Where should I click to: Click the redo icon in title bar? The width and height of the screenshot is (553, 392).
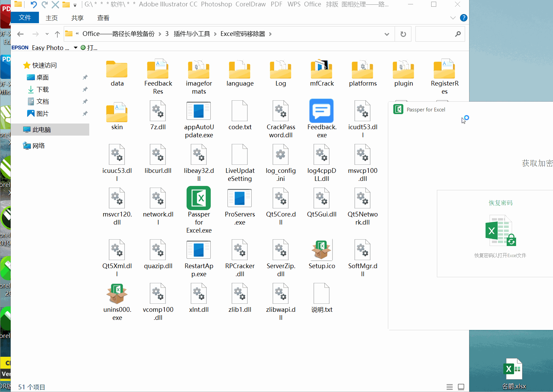pos(44,4)
